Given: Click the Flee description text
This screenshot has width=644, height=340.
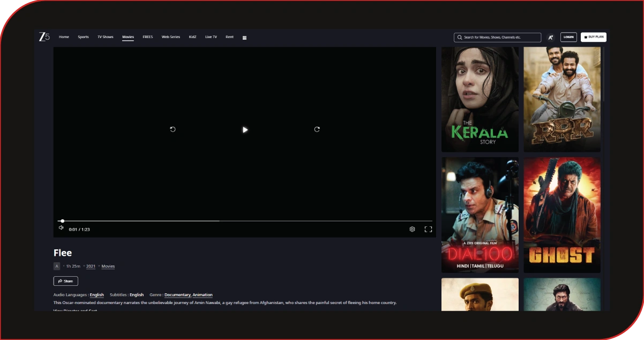Looking at the screenshot, I should point(225,302).
